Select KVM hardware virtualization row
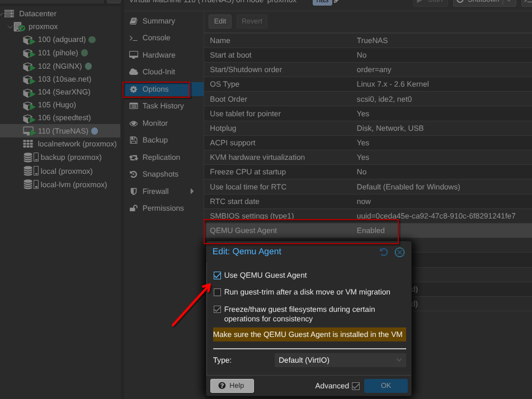Screen dimensions: 532x399 click(368, 157)
